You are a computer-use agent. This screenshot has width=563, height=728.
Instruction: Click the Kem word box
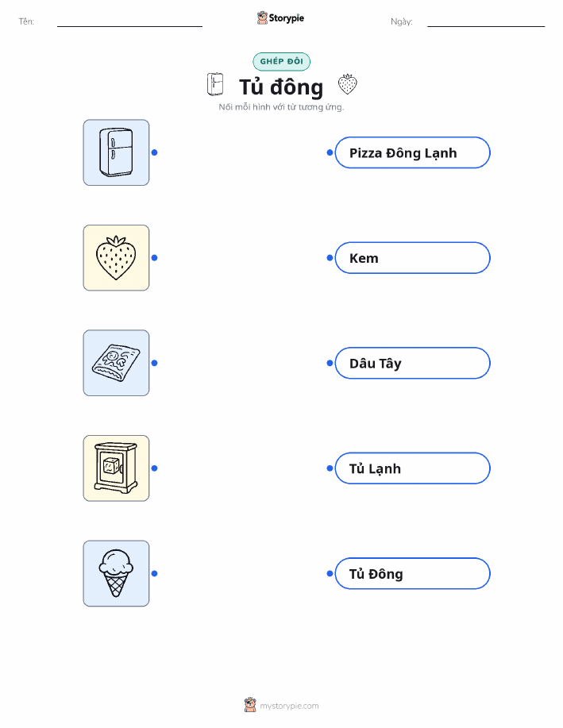coord(412,258)
